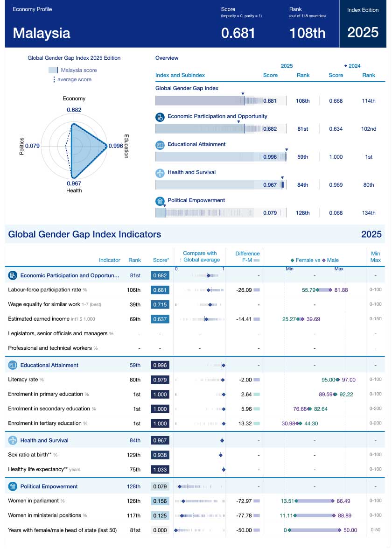Click the radar chart's Education value 0.996
Image resolution: width=392 pixels, height=550 pixels.
[115, 146]
